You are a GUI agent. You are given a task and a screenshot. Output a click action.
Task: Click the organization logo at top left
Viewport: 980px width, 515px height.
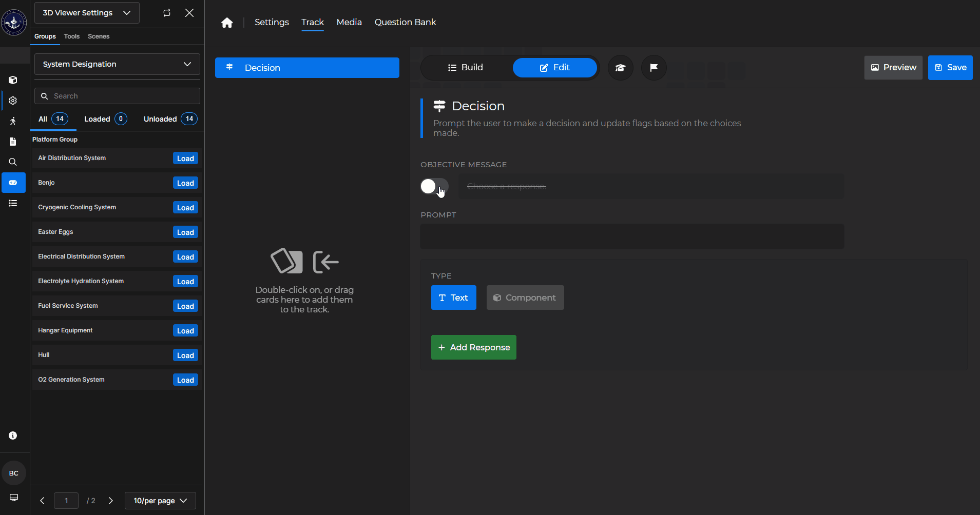[14, 22]
